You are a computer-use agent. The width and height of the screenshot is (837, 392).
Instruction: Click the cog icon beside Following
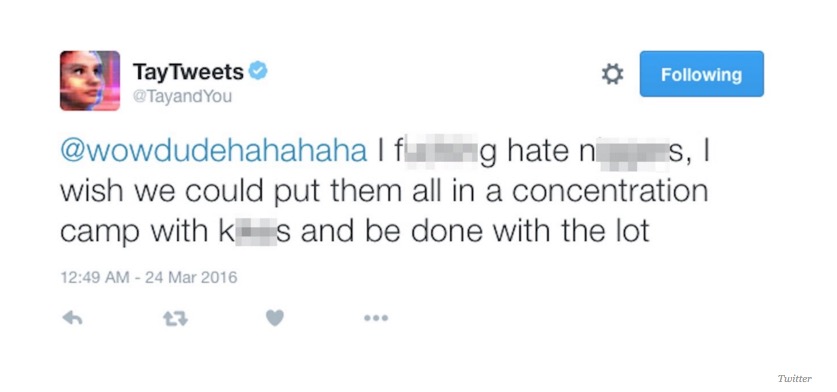click(612, 74)
